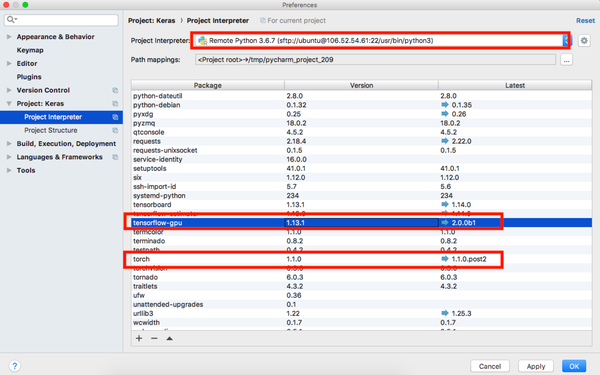Expand the Version Control section
Image resolution: width=600 pixels, height=375 pixels.
pos(9,90)
